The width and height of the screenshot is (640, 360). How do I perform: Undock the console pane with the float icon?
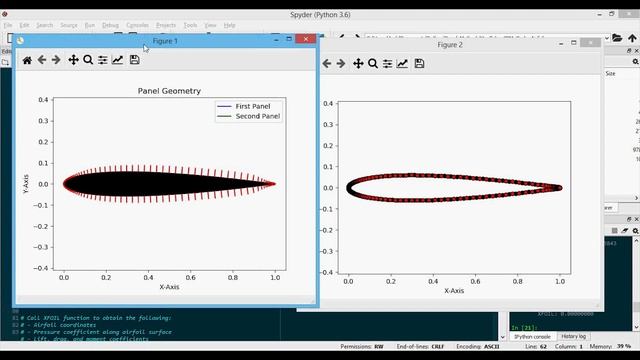coord(629,220)
